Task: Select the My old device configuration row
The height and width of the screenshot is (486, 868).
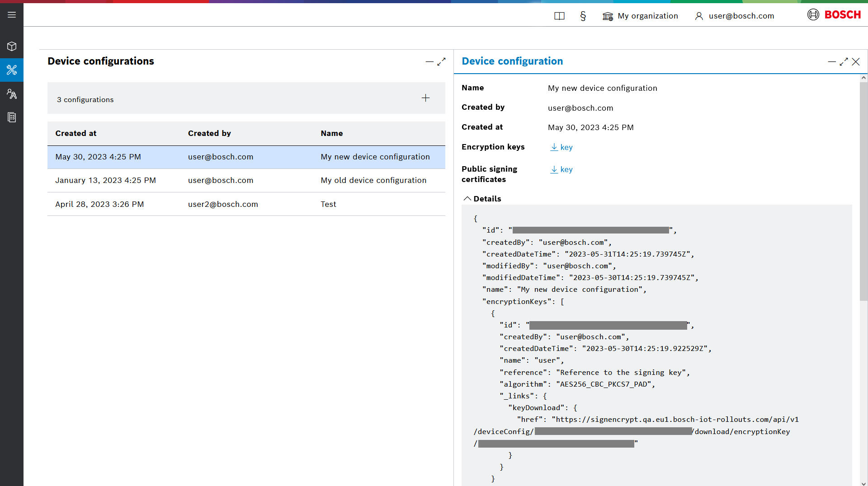Action: coord(246,180)
